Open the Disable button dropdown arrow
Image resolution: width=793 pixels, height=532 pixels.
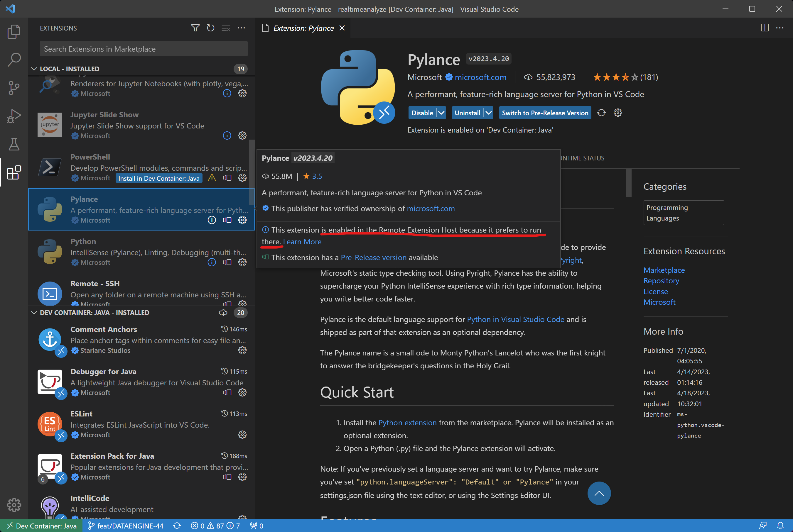441,113
